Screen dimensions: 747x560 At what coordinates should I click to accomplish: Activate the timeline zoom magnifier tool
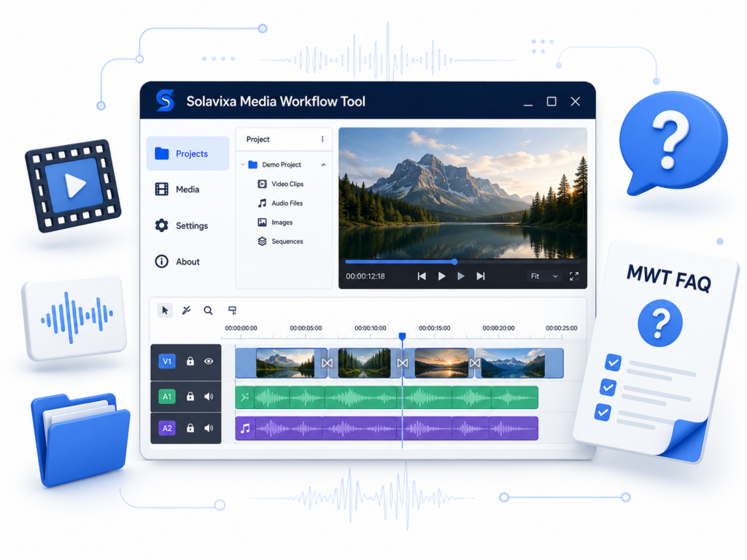click(x=208, y=311)
